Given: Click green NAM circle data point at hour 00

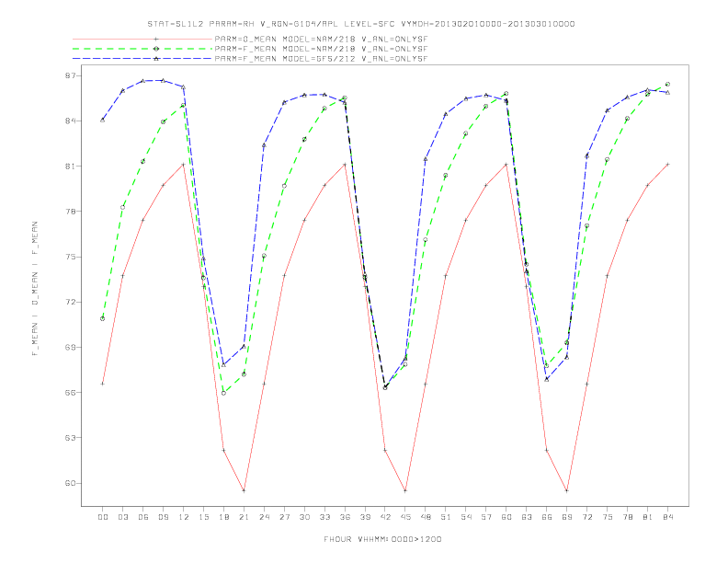Looking at the screenshot, I should 103,318.
